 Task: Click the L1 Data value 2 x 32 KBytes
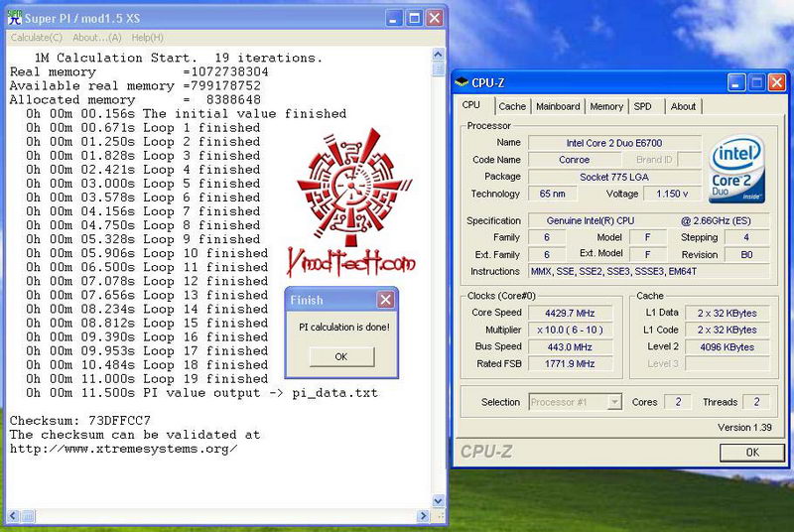coord(728,313)
